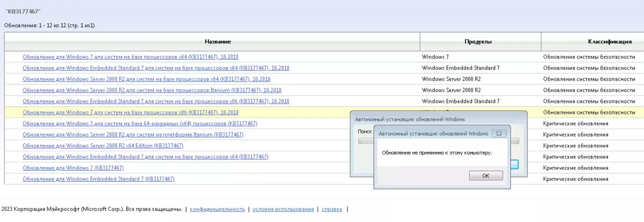Screen dimensions: 644x222
Task: Open highlighted Windows 7 x86 (KB3177467), 10.2018 link
Action: click(130, 112)
